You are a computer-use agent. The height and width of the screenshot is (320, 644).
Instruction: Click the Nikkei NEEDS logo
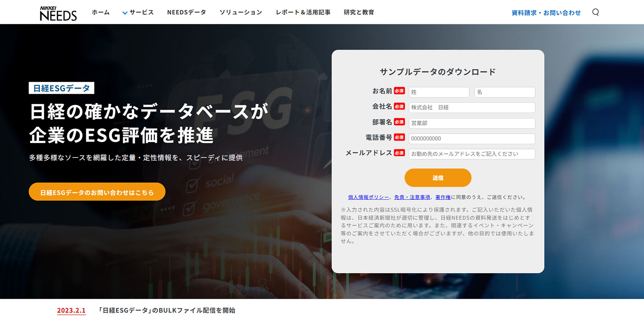(x=58, y=13)
